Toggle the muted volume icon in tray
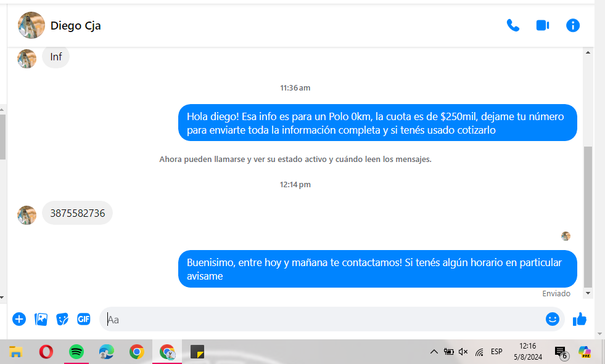 463,352
